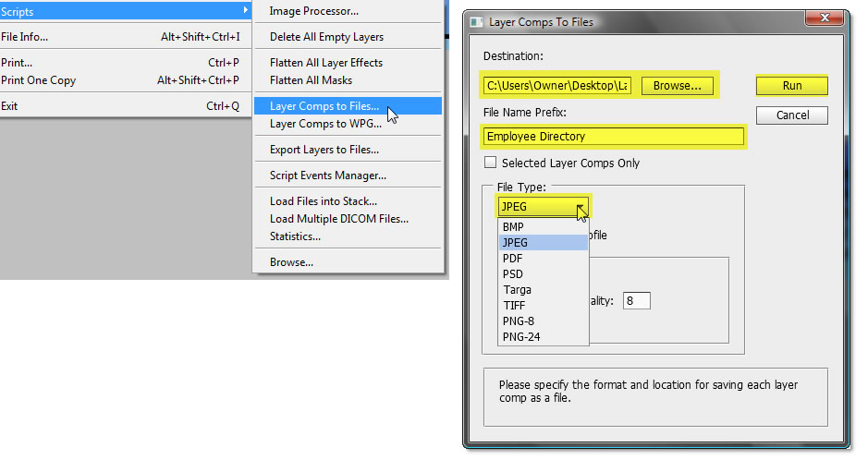Screen dimensions: 868x460
Task: Click the File Name Prefix text field
Action: 614,137
